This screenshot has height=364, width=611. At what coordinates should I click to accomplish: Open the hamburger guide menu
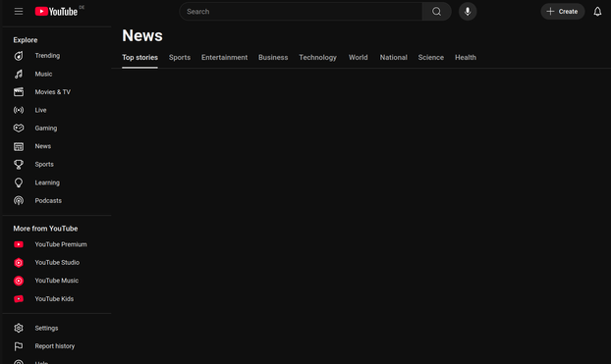[x=19, y=12]
